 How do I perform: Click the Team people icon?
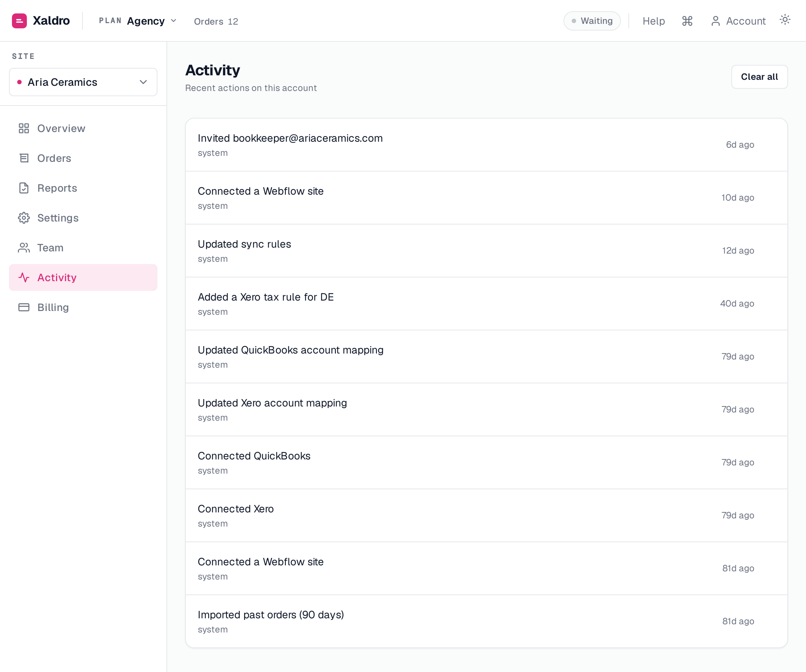24,248
